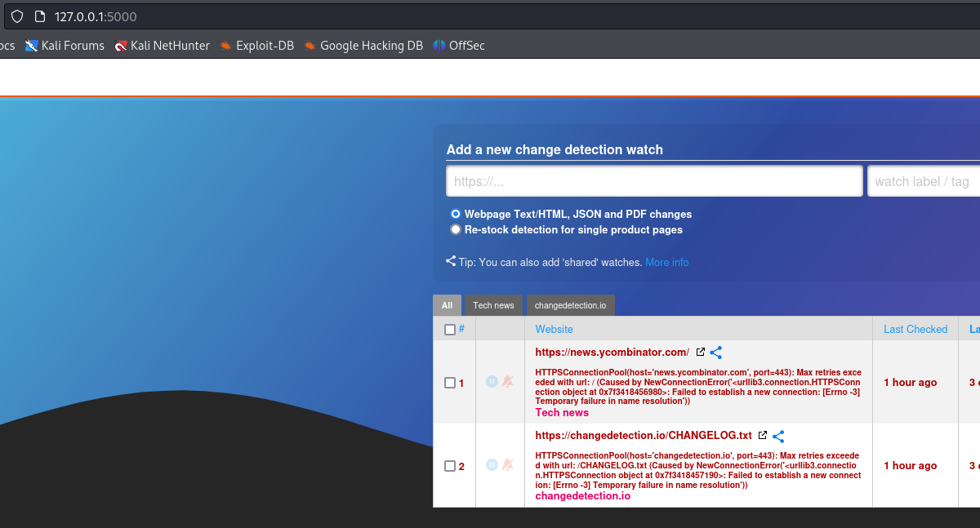Click external link icon beside CHANGELOG.txt URL
980x528 pixels.
click(763, 436)
